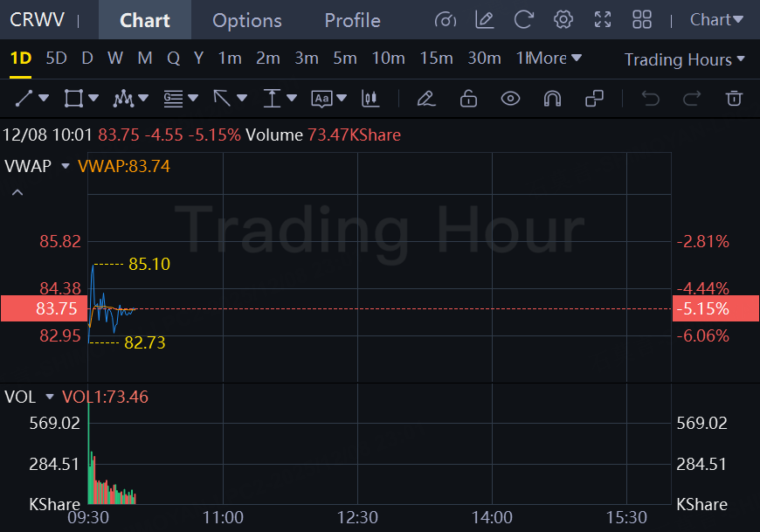The width and height of the screenshot is (760, 532).
Task: Open the VOL indicator dropdown
Action: coord(50,397)
